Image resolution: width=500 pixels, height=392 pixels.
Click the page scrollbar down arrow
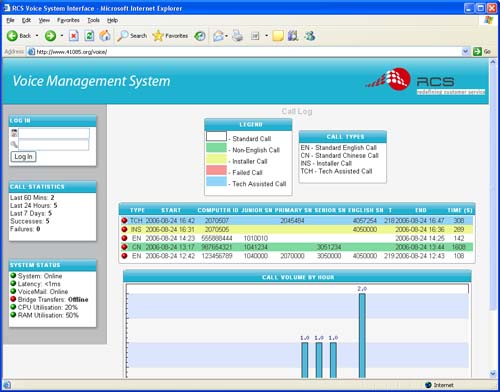point(493,374)
